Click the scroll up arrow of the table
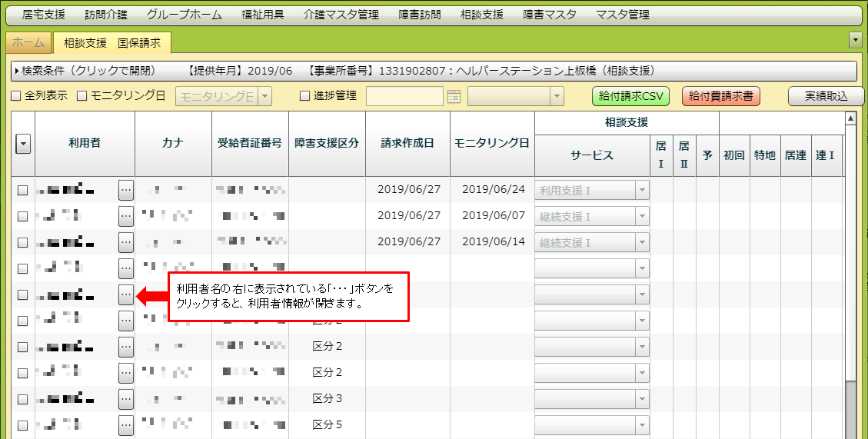Viewport: 868px width, 439px height. pos(850,118)
